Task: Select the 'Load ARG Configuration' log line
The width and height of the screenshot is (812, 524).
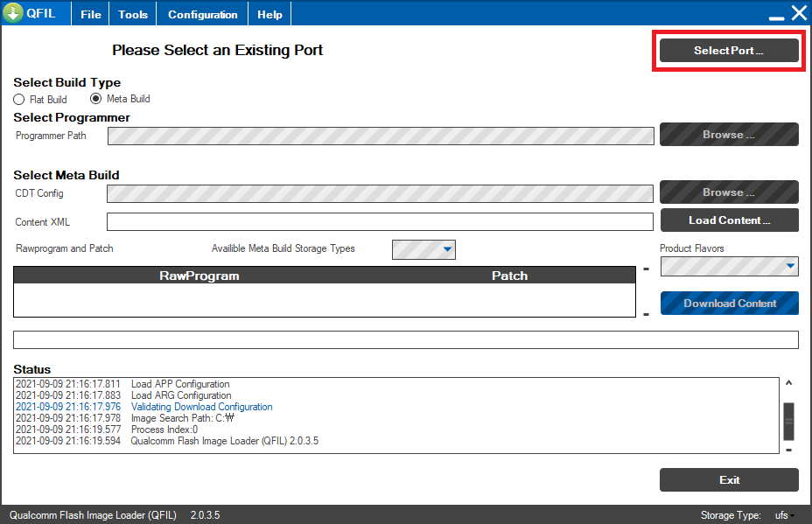Action: click(x=123, y=395)
